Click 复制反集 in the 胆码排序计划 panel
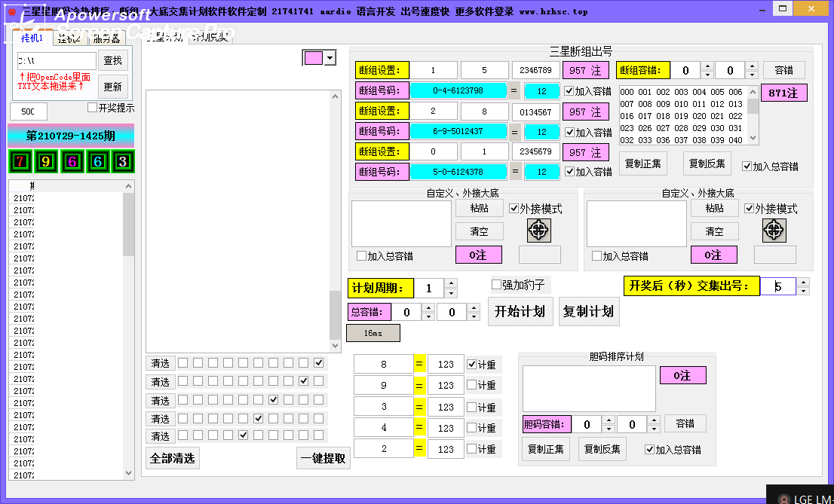 [602, 449]
